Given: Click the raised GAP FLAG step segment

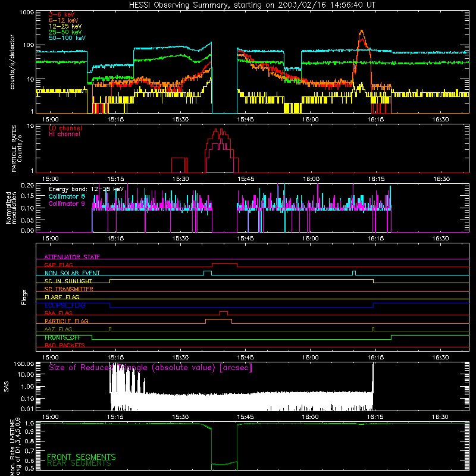Looking at the screenshot, I should (x=224, y=264).
